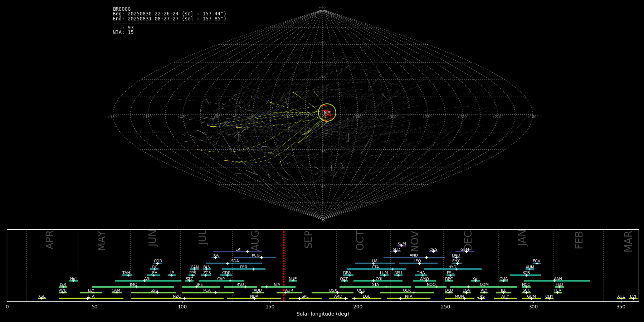Viewport: 644px width, 322px height.
Task: Click the SPE shower label
Action: [305, 297]
